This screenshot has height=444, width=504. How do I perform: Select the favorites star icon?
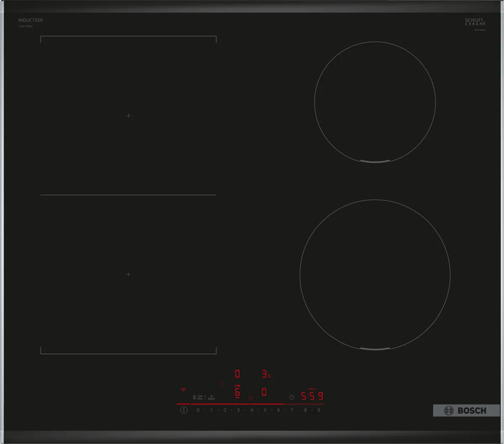pos(251,398)
